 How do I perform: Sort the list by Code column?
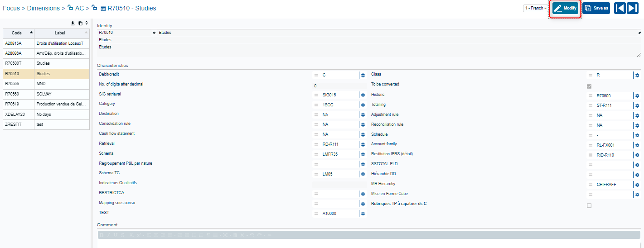(x=19, y=33)
